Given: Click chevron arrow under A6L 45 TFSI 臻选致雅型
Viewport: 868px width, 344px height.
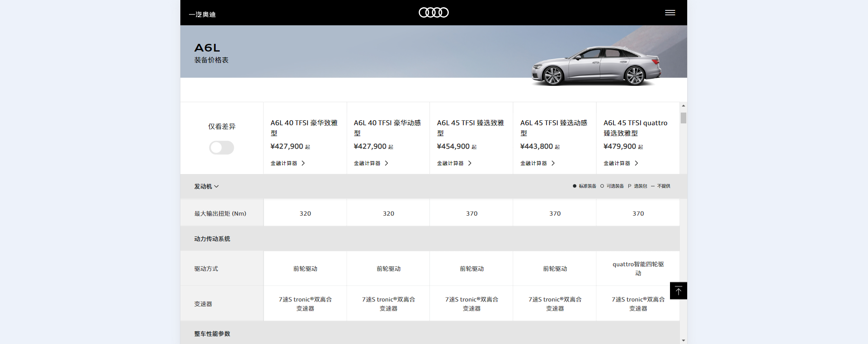Looking at the screenshot, I should click(470, 163).
